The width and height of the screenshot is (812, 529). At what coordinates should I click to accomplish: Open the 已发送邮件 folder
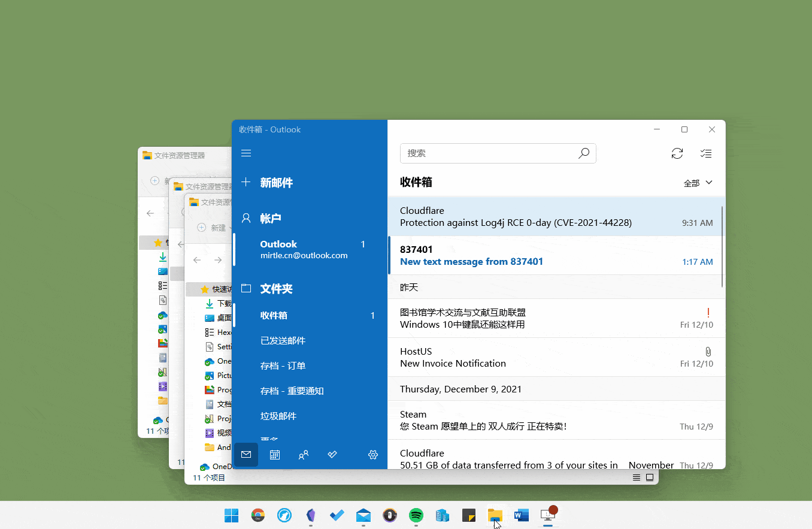pyautogui.click(x=310, y=340)
